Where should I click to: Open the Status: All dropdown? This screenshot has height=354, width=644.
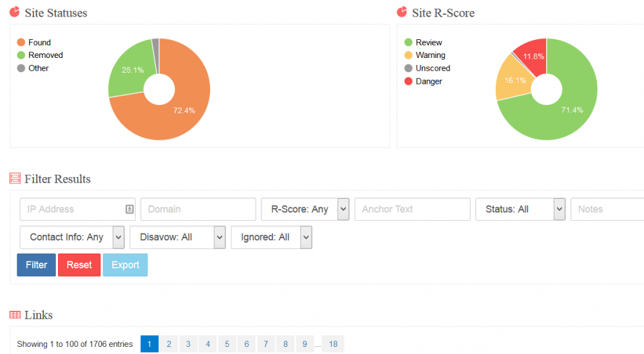point(520,209)
